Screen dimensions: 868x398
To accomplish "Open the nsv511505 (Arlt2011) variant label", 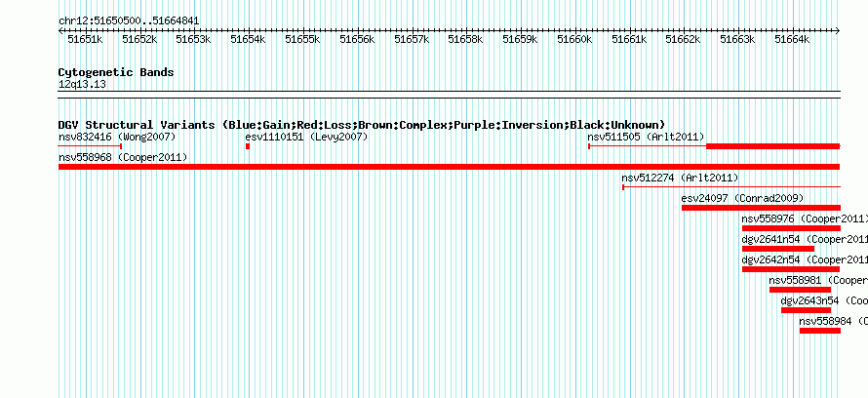I will (x=646, y=137).
